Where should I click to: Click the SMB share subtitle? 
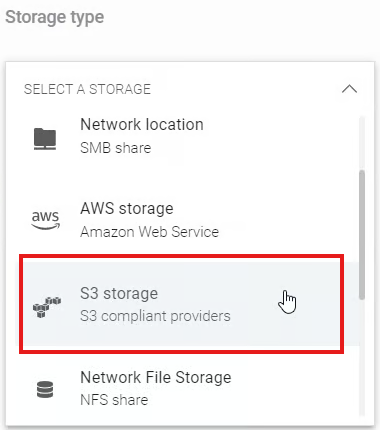coord(115,148)
